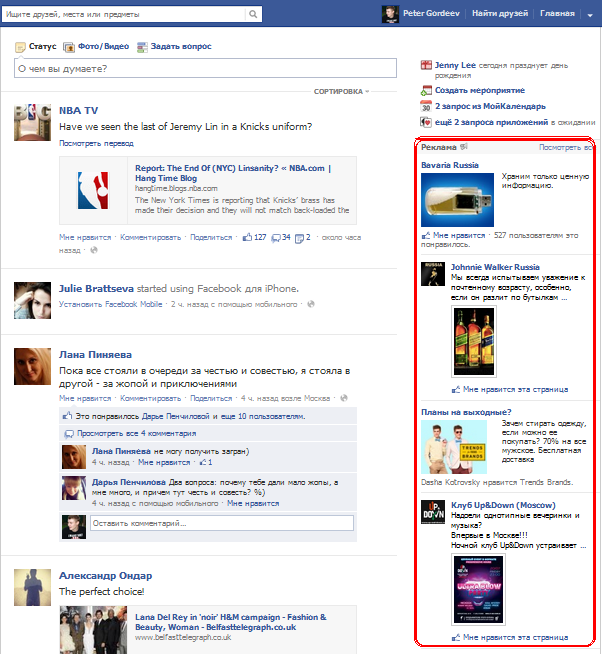Open account dropdown arrow in top bar

pos(590,15)
